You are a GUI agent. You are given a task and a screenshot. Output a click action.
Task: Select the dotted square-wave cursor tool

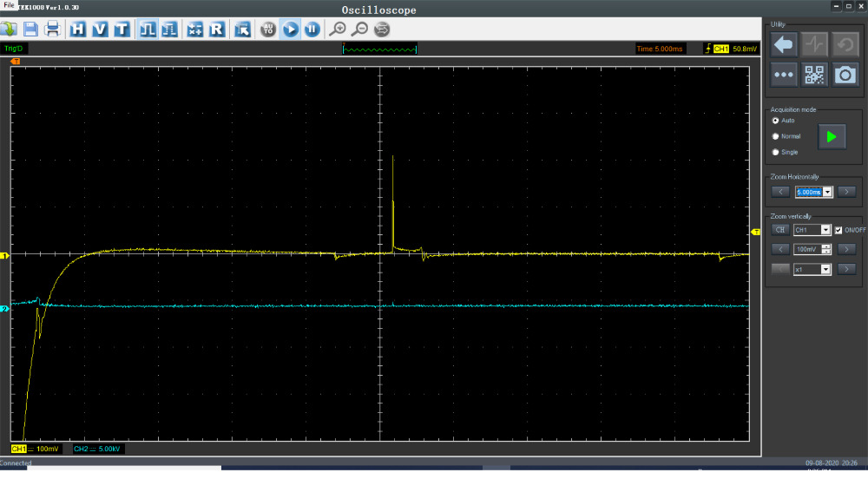tap(169, 30)
